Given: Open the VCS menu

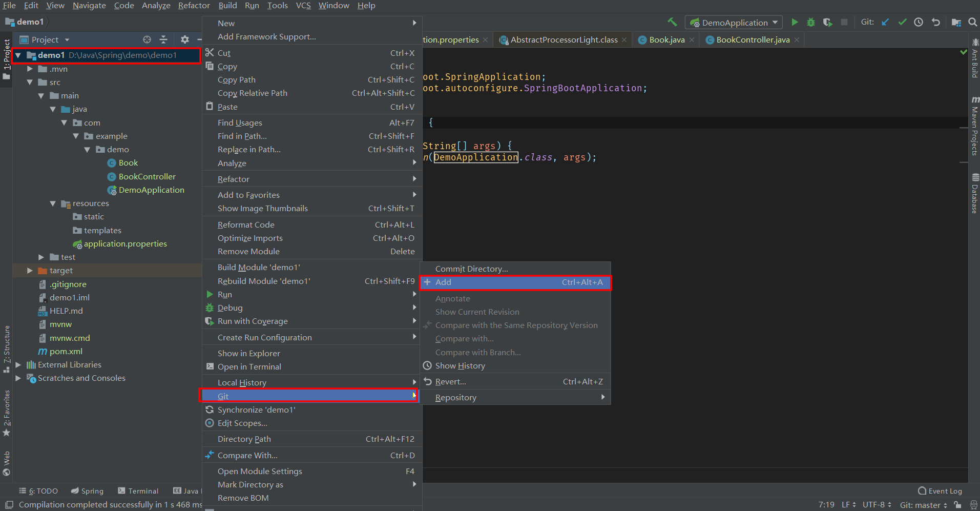Looking at the screenshot, I should tap(303, 6).
